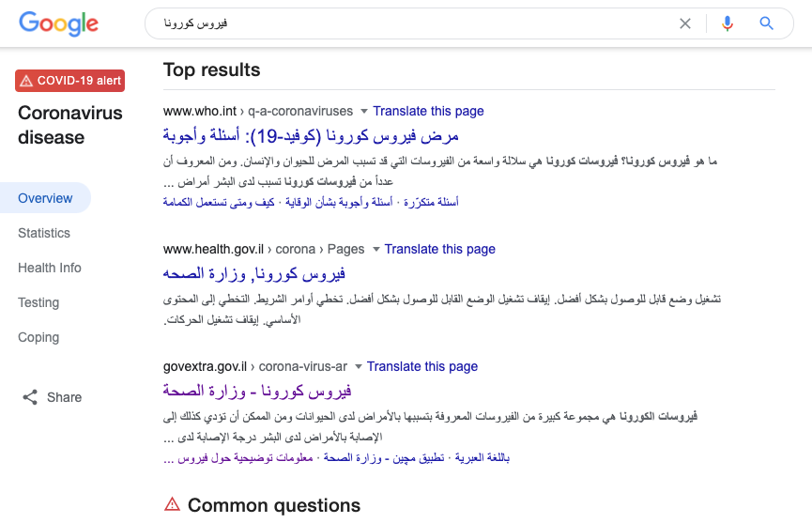Click Translate this page for health.gov.il result
The height and width of the screenshot is (523, 812).
pos(439,249)
